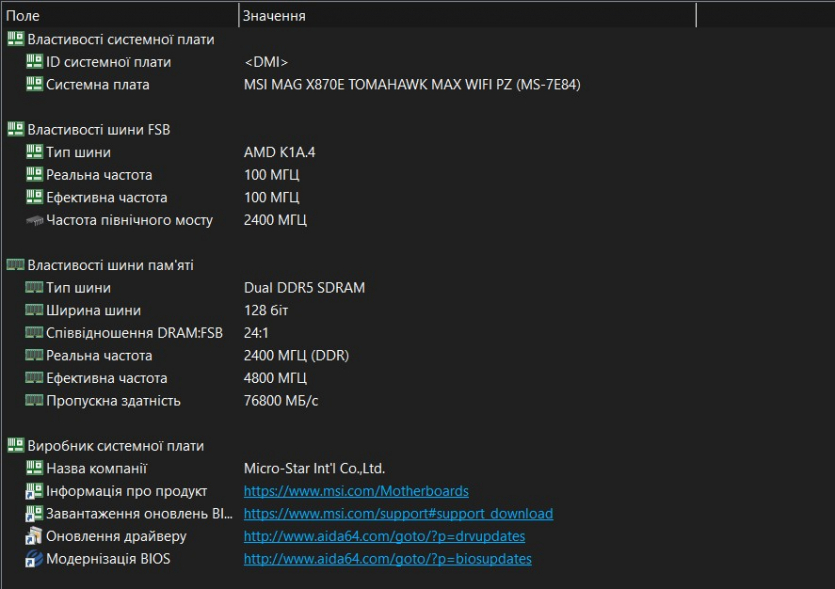
Task: Open the aida64 biosupdates link
Action: click(387, 559)
